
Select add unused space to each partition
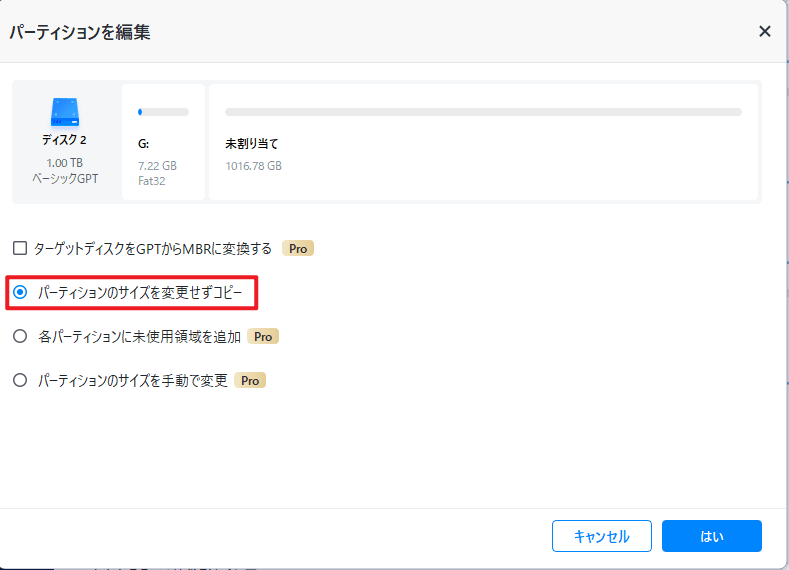(x=20, y=336)
